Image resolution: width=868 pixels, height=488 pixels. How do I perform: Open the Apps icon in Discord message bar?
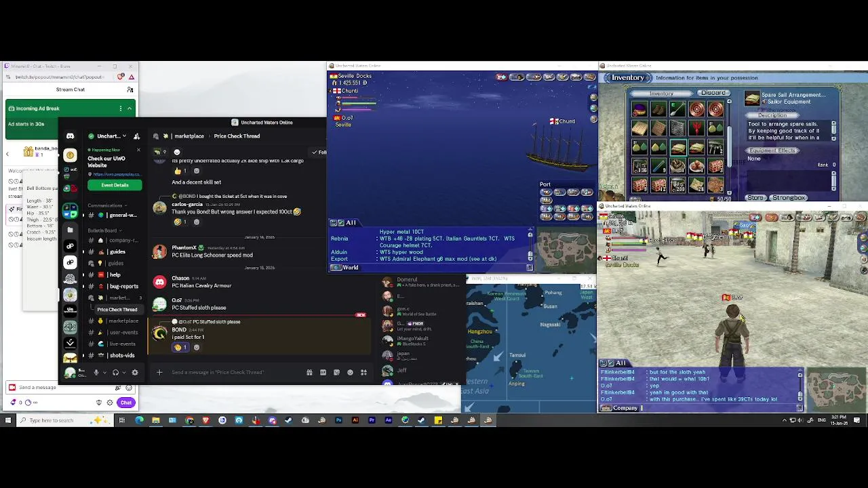pos(363,372)
